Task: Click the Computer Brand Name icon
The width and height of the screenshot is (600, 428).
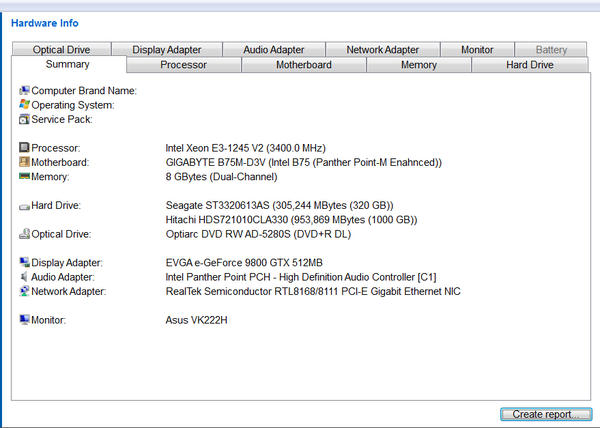Action: coord(24,90)
